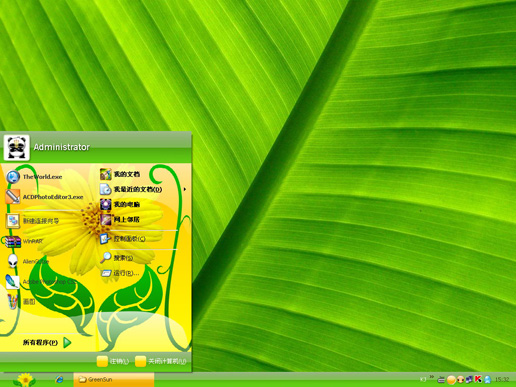The image size is (516, 387).
Task: Click the sunflower Start button
Action: click(x=25, y=380)
